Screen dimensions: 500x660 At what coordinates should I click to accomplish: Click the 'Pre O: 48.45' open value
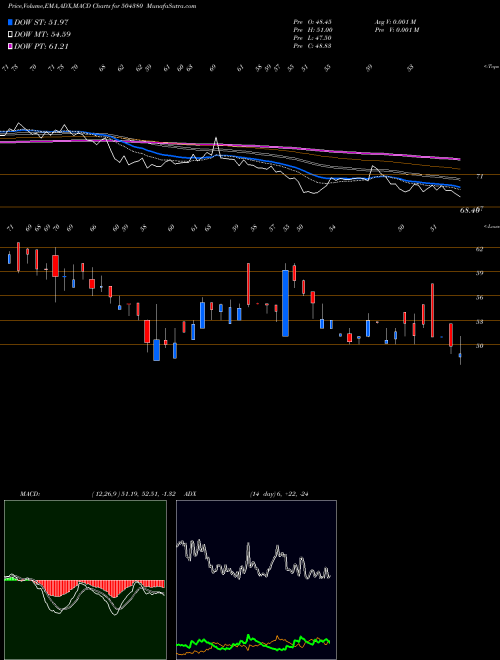tap(313, 22)
